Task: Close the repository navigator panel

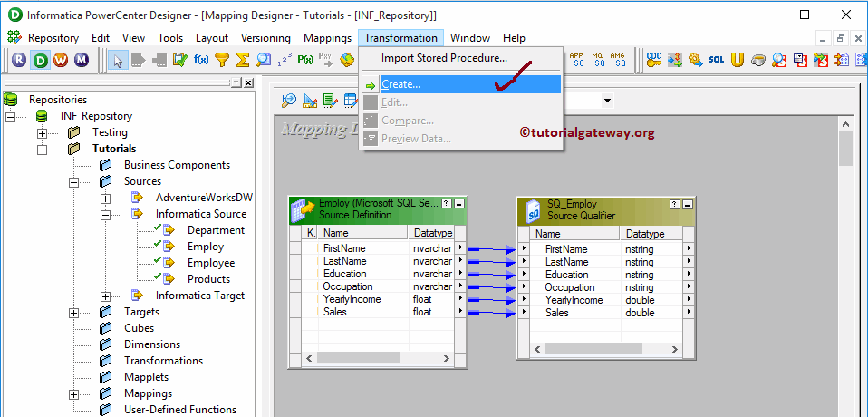Action: tap(248, 82)
